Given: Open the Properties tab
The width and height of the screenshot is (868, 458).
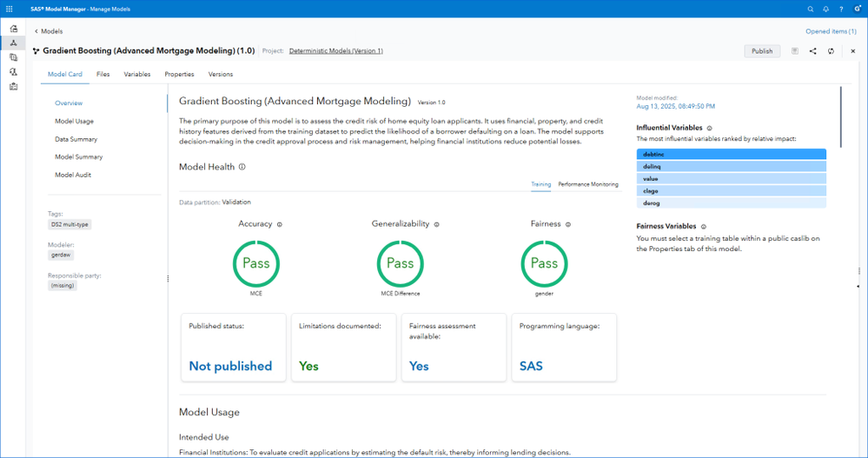Looking at the screenshot, I should click(179, 74).
